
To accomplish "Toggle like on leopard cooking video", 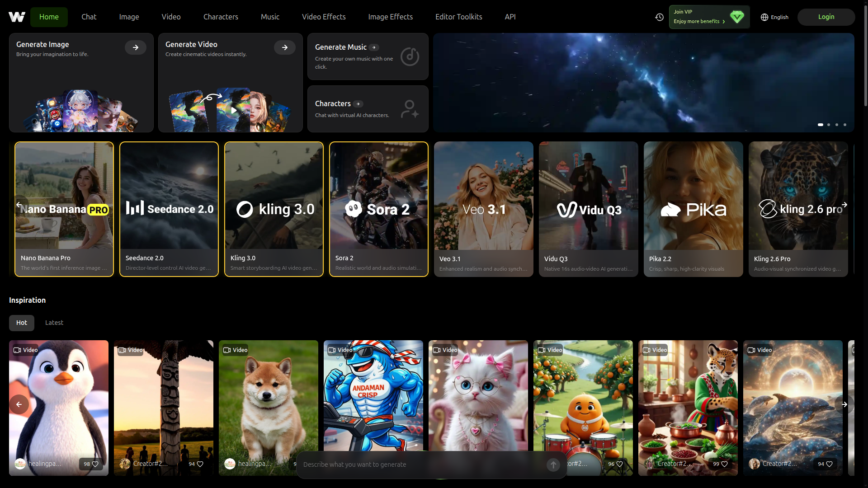I will [x=724, y=464].
